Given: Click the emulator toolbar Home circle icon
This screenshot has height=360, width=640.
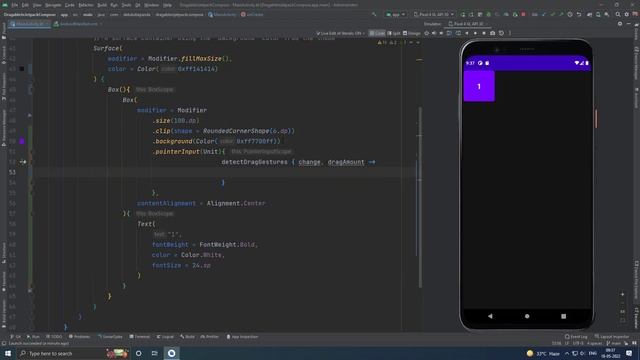Looking at the screenshot, I should [475, 33].
